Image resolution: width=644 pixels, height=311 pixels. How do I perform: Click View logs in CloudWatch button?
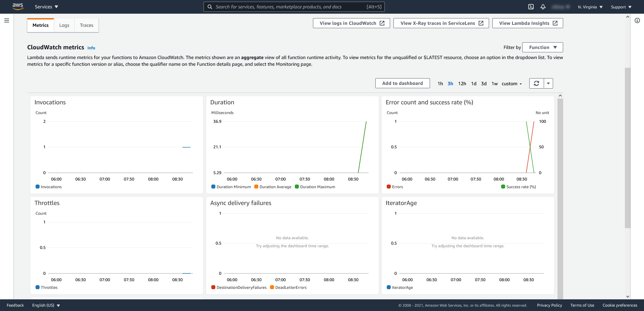click(352, 23)
